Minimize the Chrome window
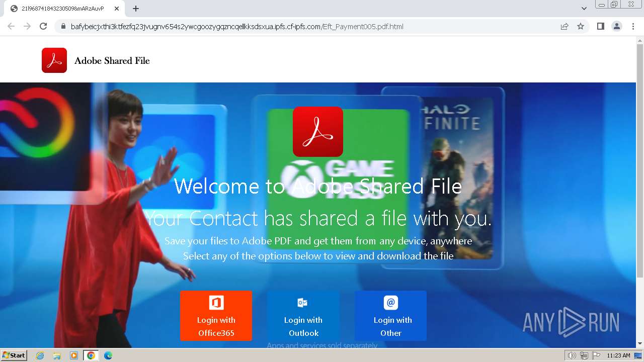644x362 pixels. pyautogui.click(x=602, y=4)
